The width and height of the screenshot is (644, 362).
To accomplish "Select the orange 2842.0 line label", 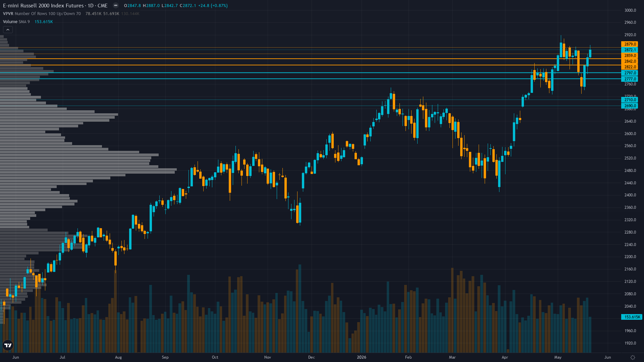I will 630,61.
